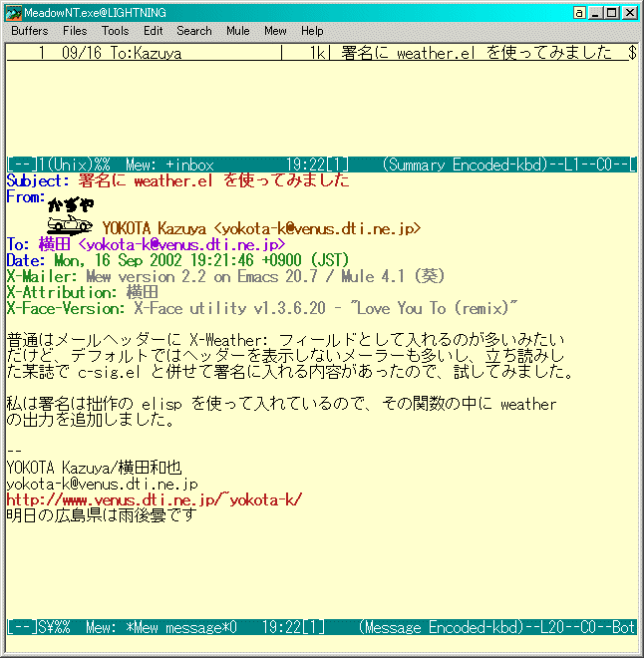Click the X-Attribution header line
This screenshot has height=658, width=644.
tap(82, 292)
